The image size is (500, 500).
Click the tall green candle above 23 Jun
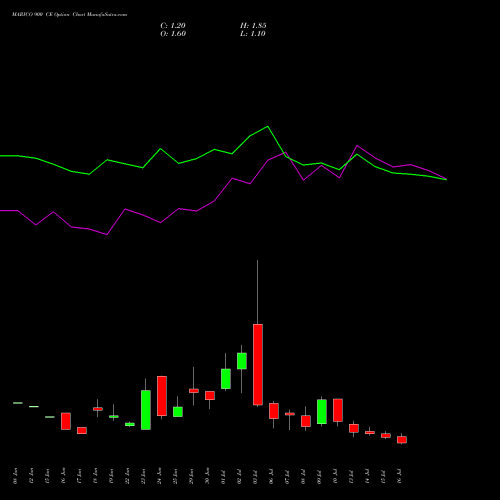pyautogui.click(x=146, y=410)
